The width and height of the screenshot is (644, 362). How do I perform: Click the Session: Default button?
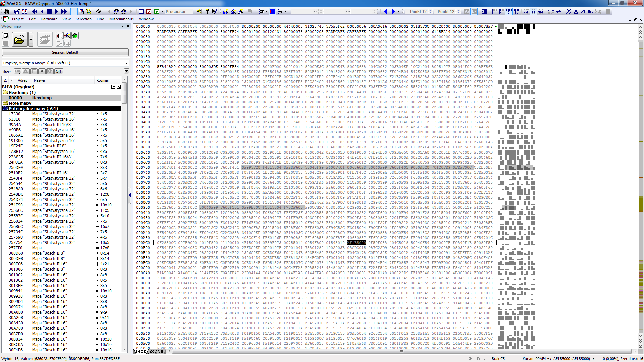(x=65, y=52)
